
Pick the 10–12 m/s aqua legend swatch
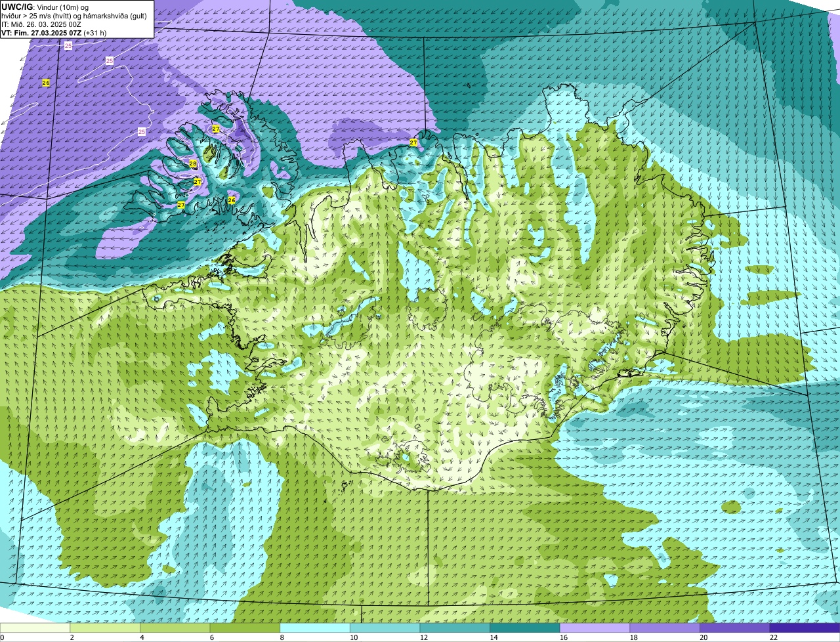pyautogui.click(x=385, y=628)
